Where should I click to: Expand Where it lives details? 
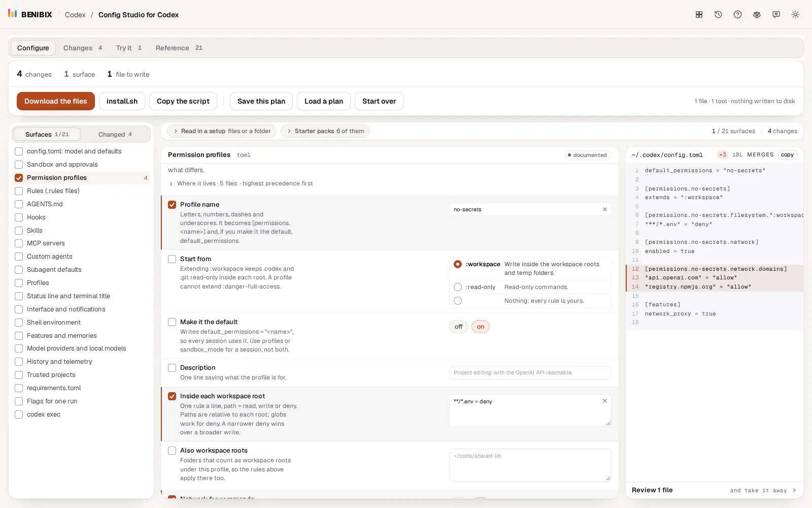pos(241,183)
